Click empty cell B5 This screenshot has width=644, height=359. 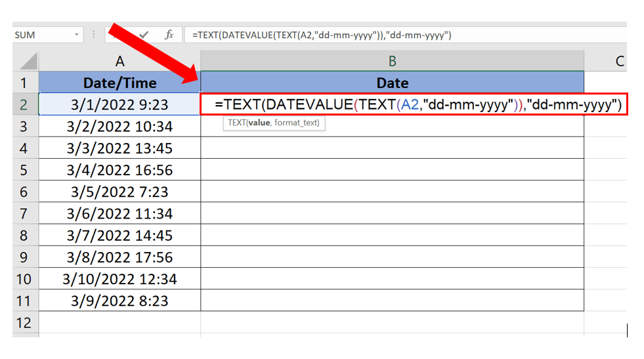[x=392, y=170]
